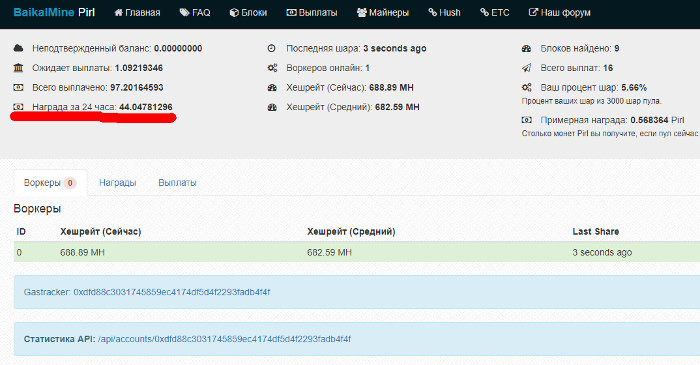
Task: Click the estimated reward value 0.568364
Action: (x=649, y=120)
